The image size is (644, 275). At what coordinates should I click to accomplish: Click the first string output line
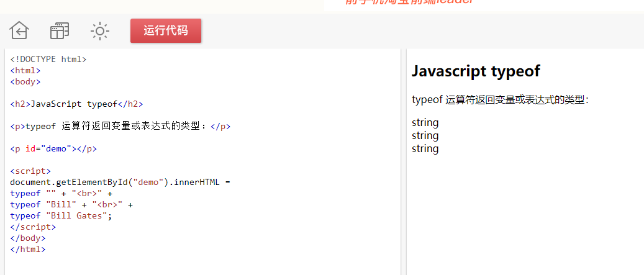(x=425, y=123)
